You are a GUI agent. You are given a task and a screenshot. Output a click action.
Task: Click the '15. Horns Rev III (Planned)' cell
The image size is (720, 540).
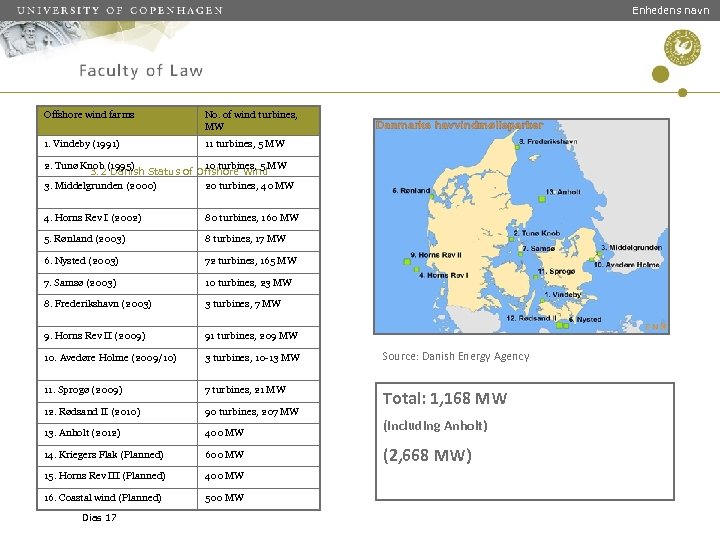coord(117,477)
